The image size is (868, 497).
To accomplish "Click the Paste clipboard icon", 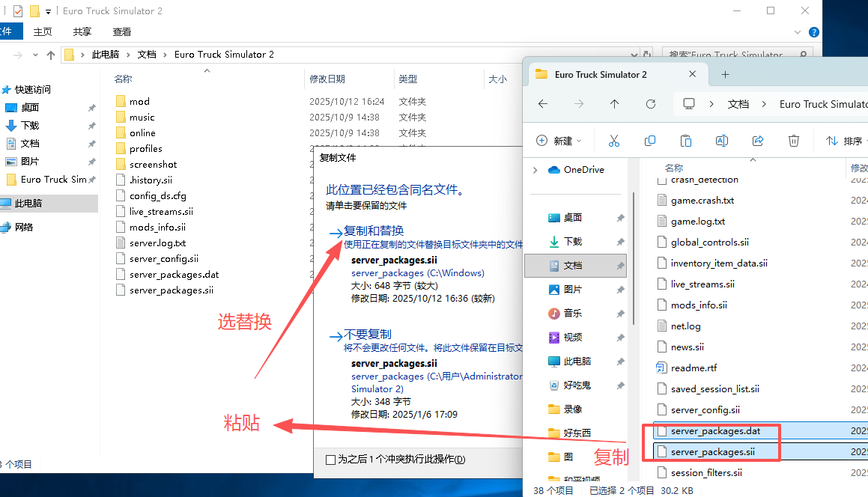I will pyautogui.click(x=686, y=141).
